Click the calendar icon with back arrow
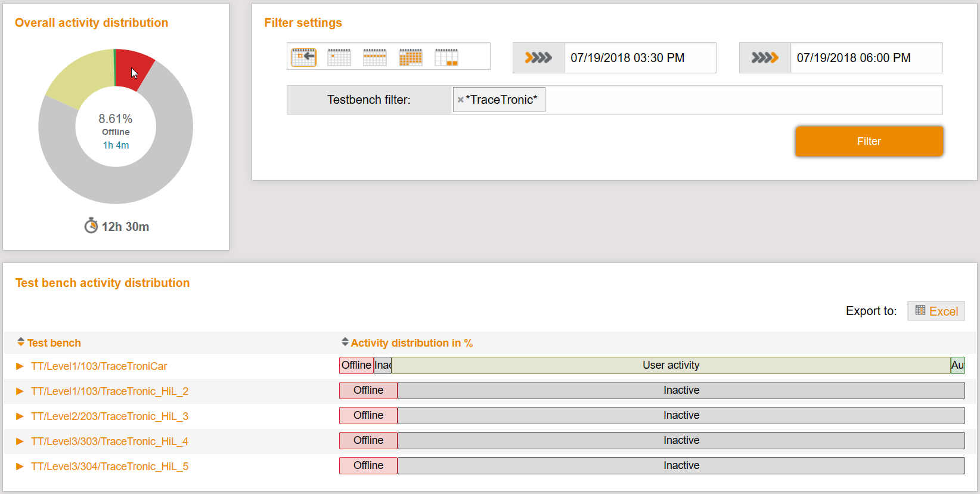The width and height of the screenshot is (980, 494). click(x=303, y=58)
